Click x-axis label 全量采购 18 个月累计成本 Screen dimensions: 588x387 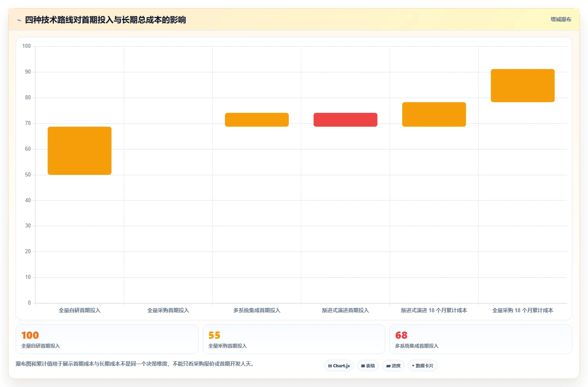[523, 310]
